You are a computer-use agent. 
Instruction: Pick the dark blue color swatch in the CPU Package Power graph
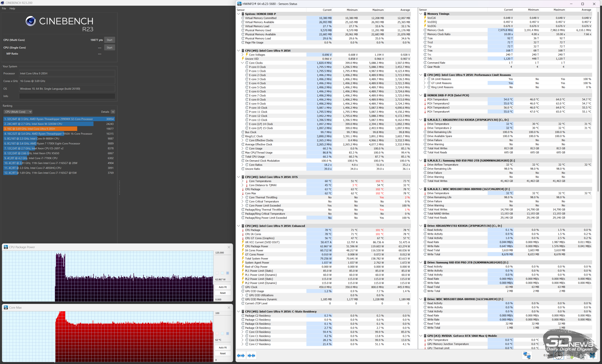(x=228, y=273)
